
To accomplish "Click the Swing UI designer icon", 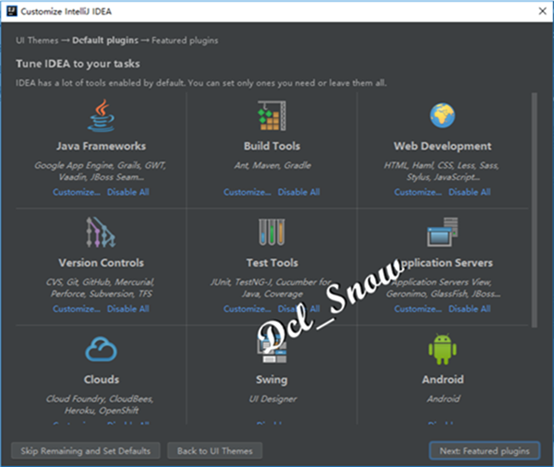I will (272, 349).
